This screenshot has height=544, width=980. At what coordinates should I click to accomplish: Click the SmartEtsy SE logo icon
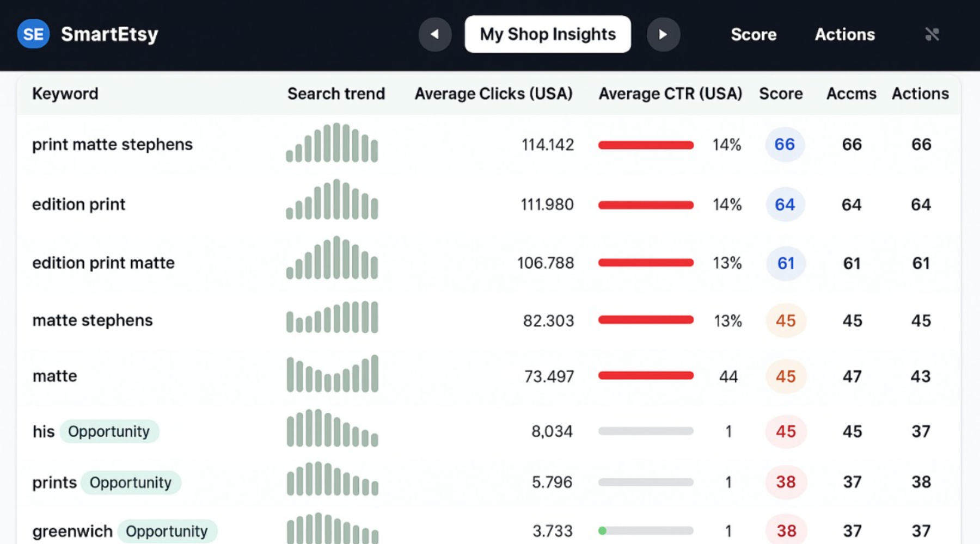(33, 34)
